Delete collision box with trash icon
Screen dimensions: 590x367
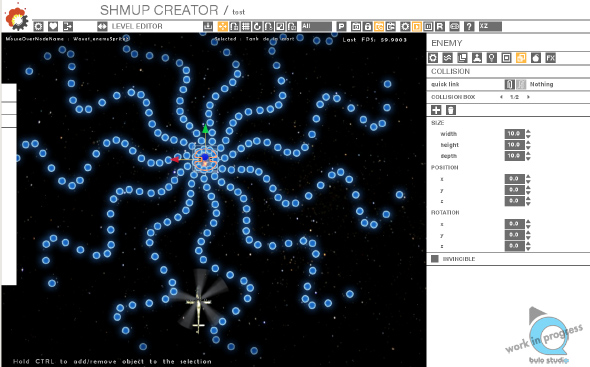click(x=451, y=110)
